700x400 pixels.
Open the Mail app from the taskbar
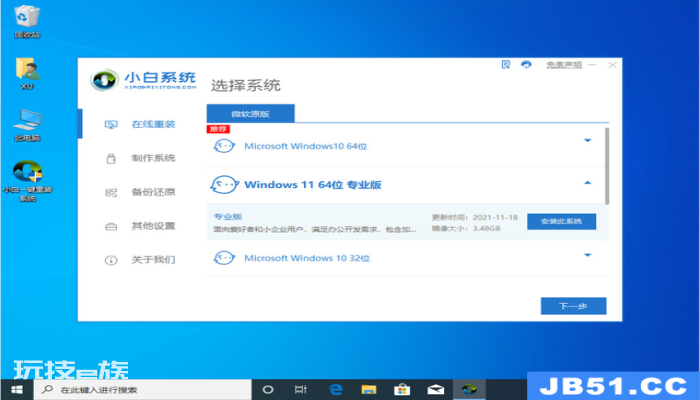coord(436,390)
